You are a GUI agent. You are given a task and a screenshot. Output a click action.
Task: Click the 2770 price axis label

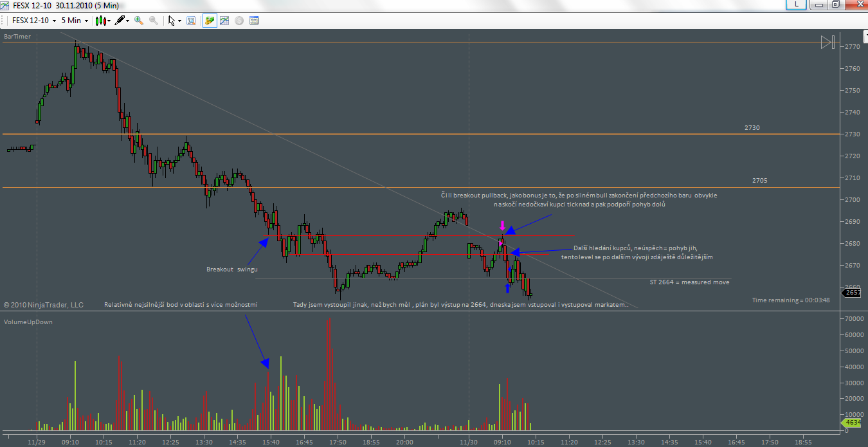click(x=853, y=47)
